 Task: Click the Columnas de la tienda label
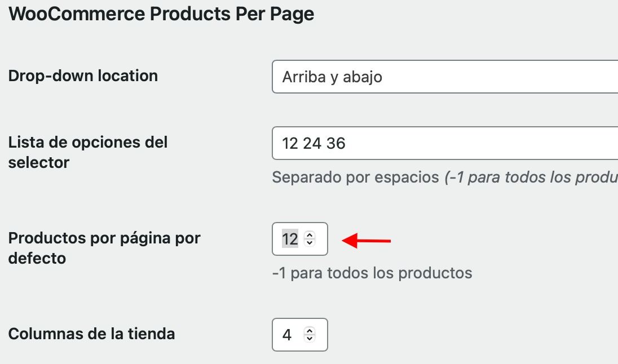(x=91, y=334)
